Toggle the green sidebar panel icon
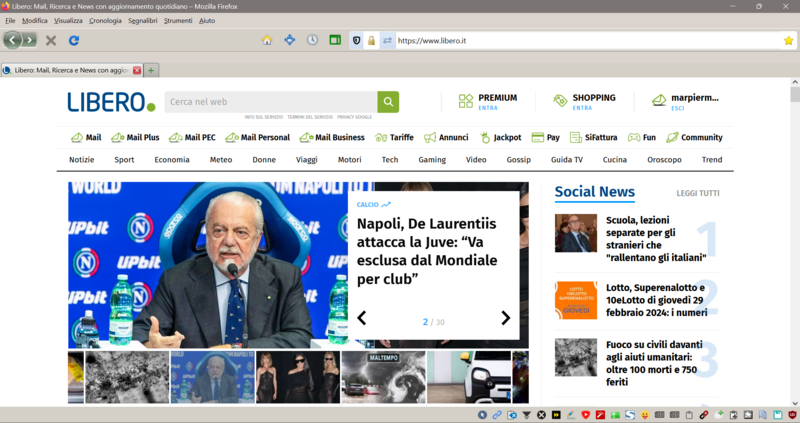 [335, 40]
